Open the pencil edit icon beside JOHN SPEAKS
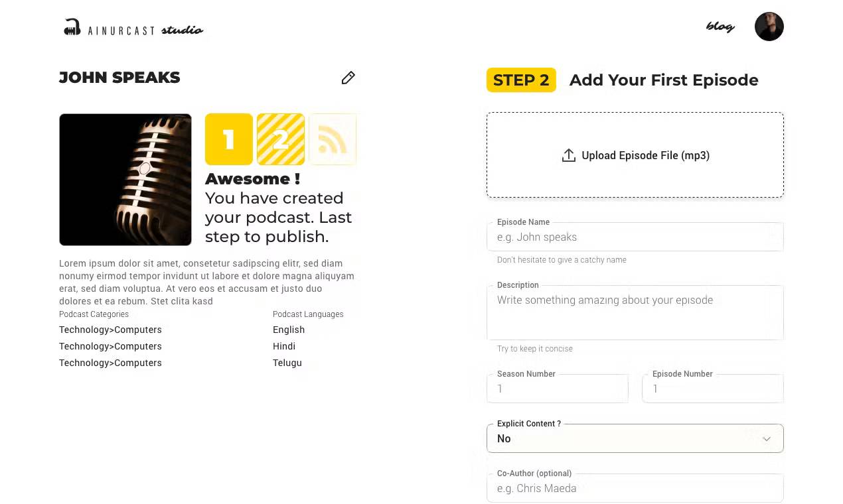This screenshot has height=504, width=843. pos(348,78)
